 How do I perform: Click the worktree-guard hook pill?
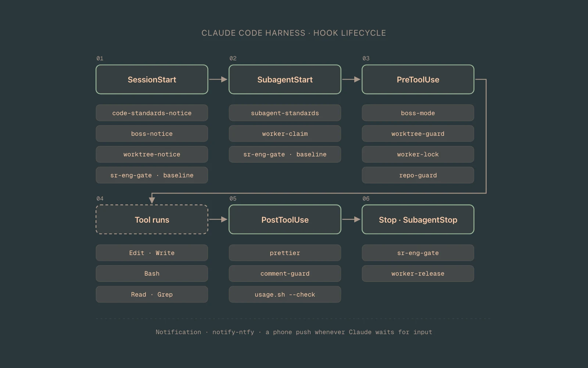418,134
